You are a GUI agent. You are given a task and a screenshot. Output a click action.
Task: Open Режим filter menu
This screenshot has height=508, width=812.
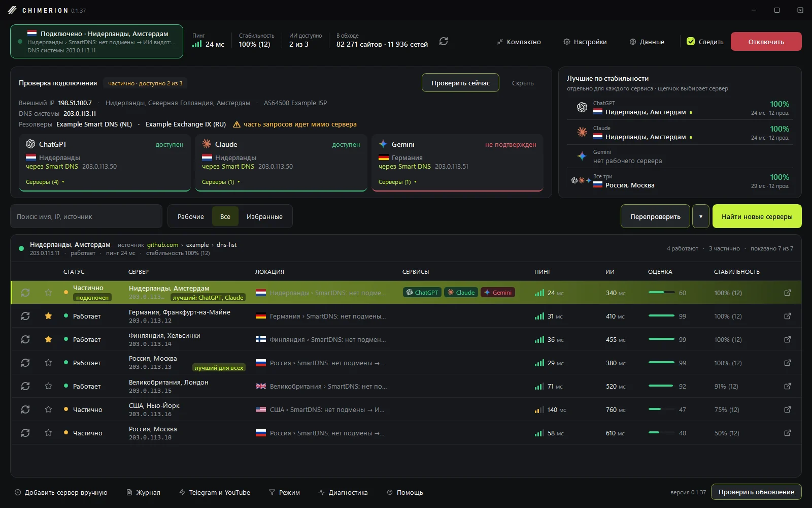point(284,492)
